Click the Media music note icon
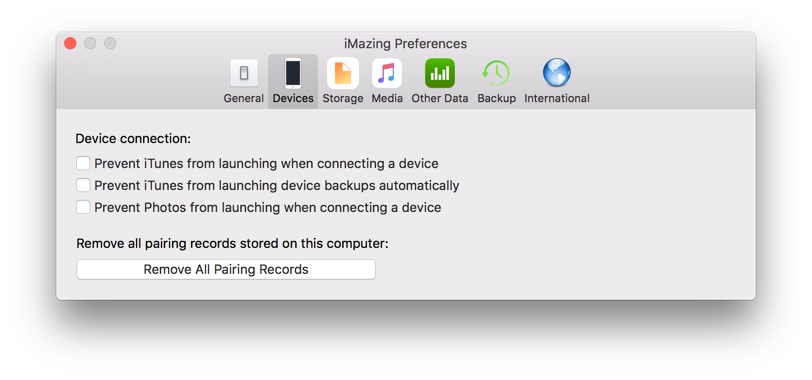 tap(387, 73)
